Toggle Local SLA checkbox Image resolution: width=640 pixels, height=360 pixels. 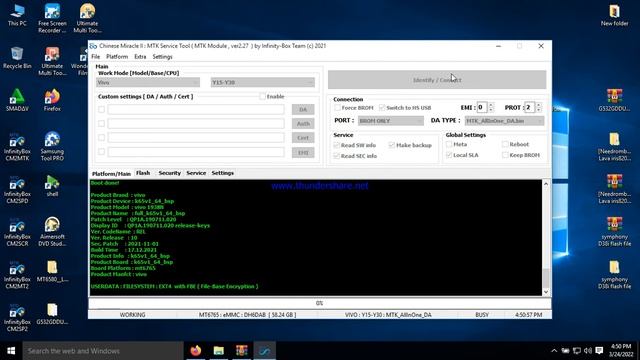coord(449,155)
